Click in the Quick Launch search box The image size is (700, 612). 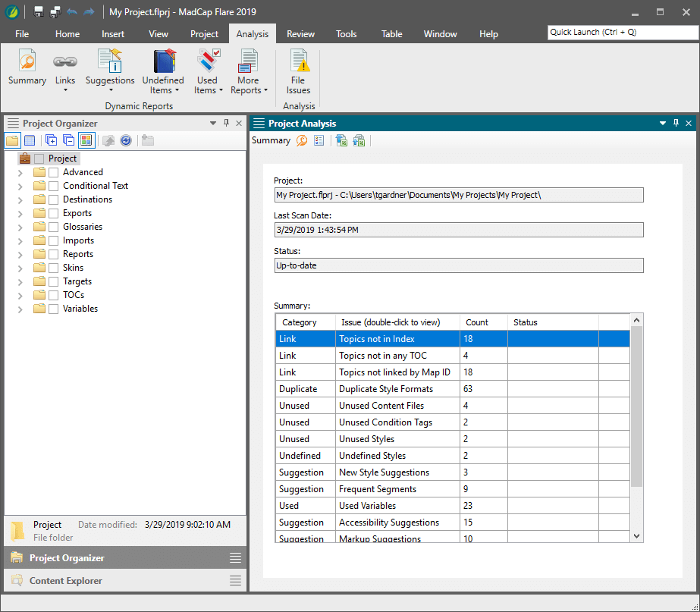623,33
